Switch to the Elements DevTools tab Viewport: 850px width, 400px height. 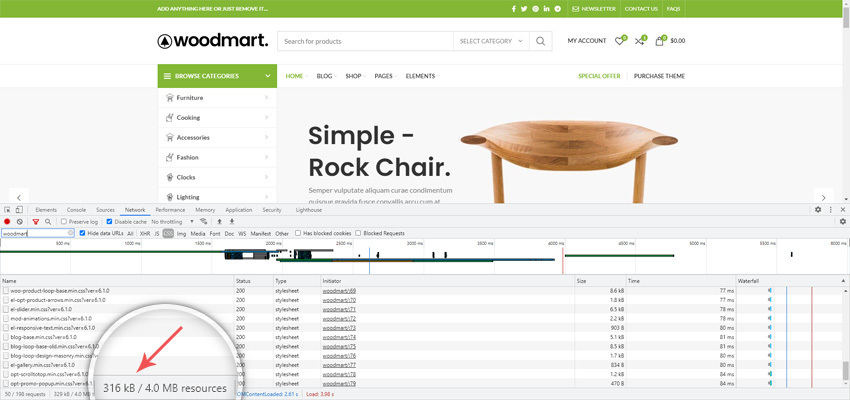click(46, 210)
